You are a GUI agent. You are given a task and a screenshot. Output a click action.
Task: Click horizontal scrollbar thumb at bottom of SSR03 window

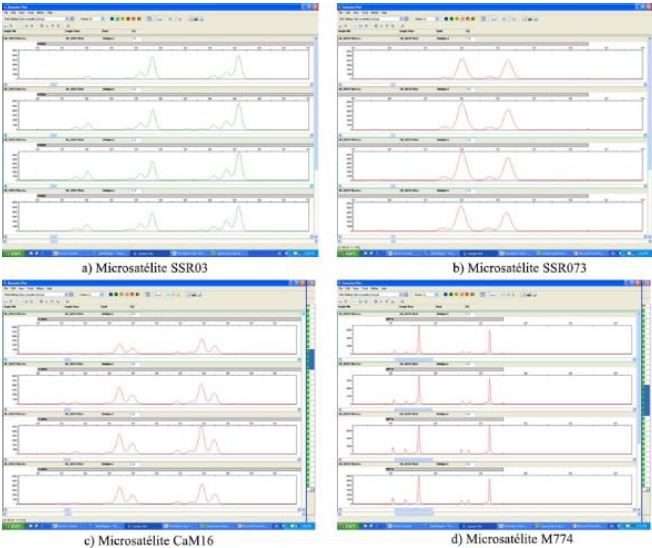[x=54, y=238]
